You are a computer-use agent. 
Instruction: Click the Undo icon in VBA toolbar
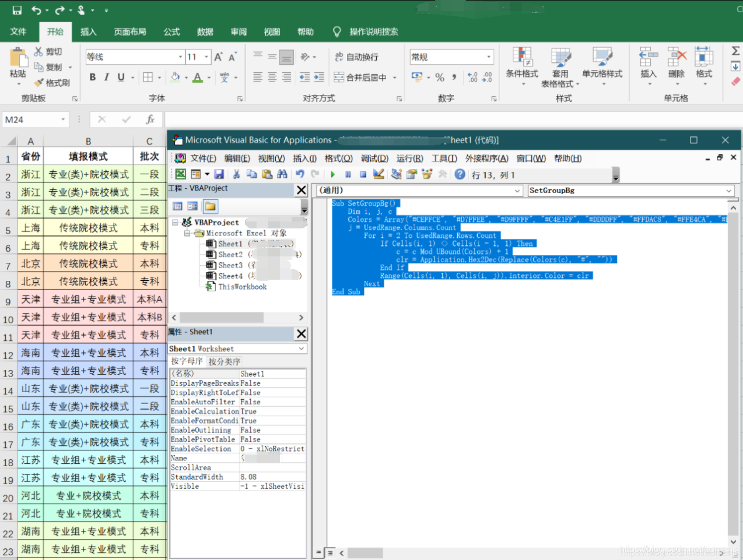[x=300, y=174]
